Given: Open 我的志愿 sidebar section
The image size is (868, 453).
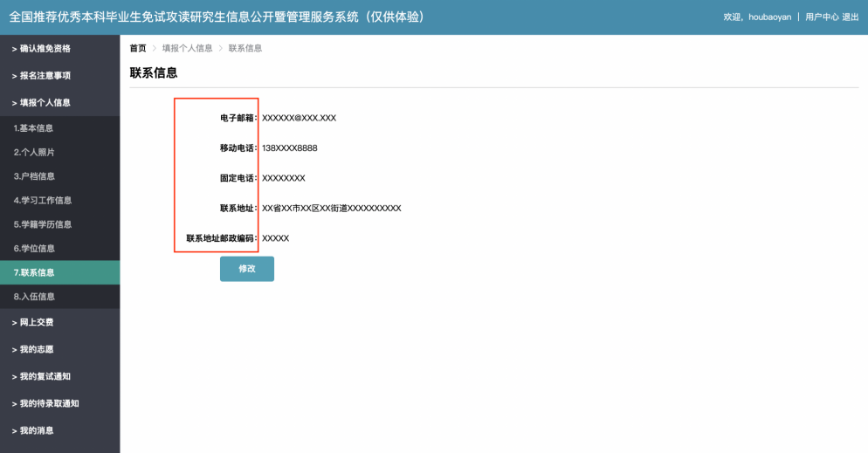Looking at the screenshot, I should point(59,349).
